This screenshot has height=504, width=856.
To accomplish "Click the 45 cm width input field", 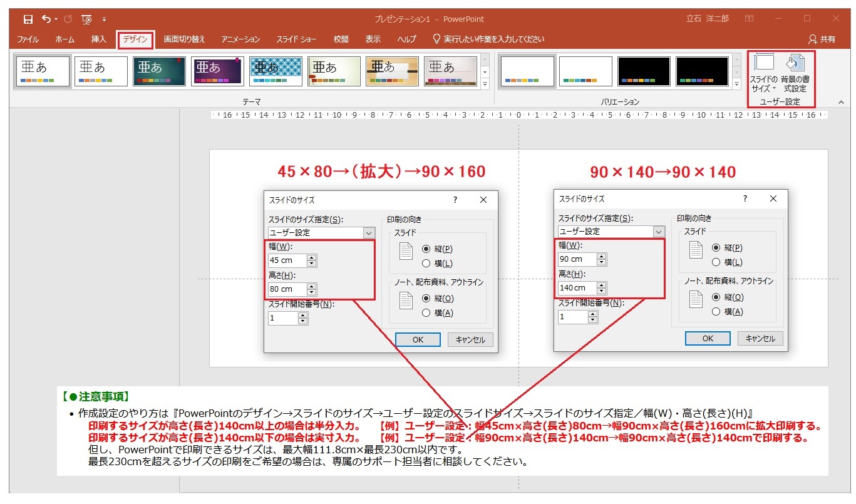I will (x=287, y=260).
